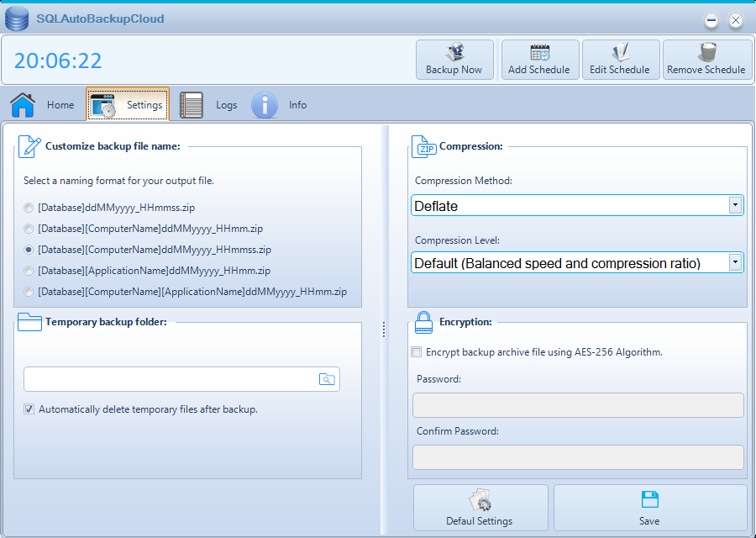Click the Default balanced compression level box

[x=577, y=262]
